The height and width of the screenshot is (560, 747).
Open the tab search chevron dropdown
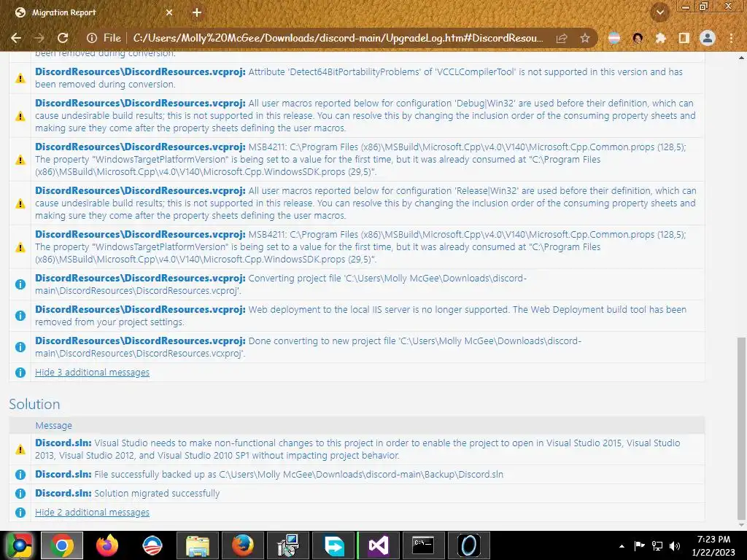[x=660, y=12]
